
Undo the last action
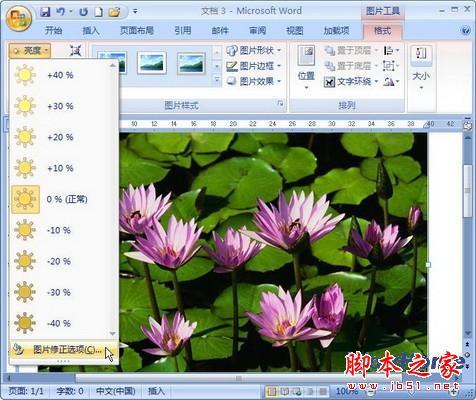point(61,12)
